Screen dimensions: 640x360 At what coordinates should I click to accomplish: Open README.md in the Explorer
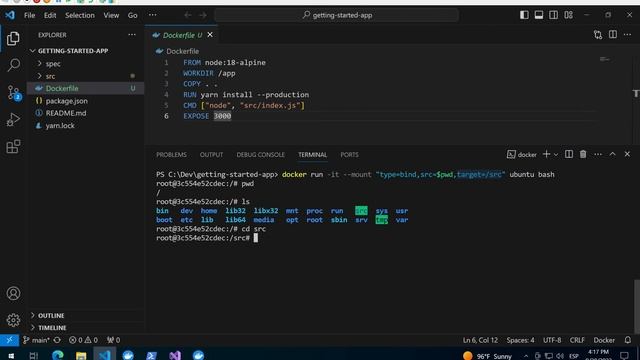click(86, 113)
